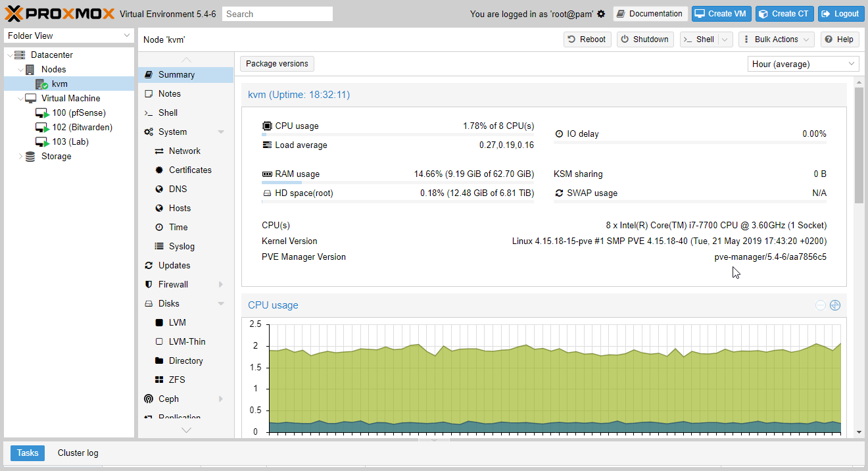Click the Syslog list icon

coord(159,247)
